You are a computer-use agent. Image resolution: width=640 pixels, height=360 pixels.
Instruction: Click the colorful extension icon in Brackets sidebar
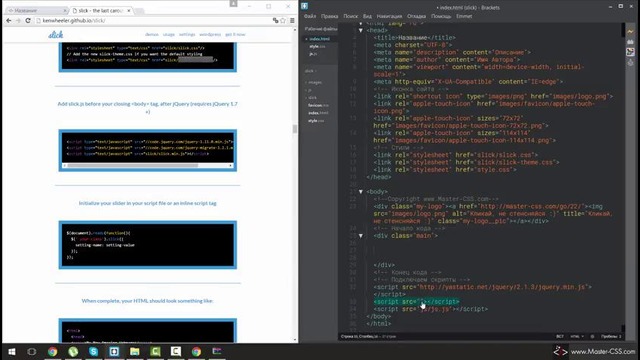[631, 52]
